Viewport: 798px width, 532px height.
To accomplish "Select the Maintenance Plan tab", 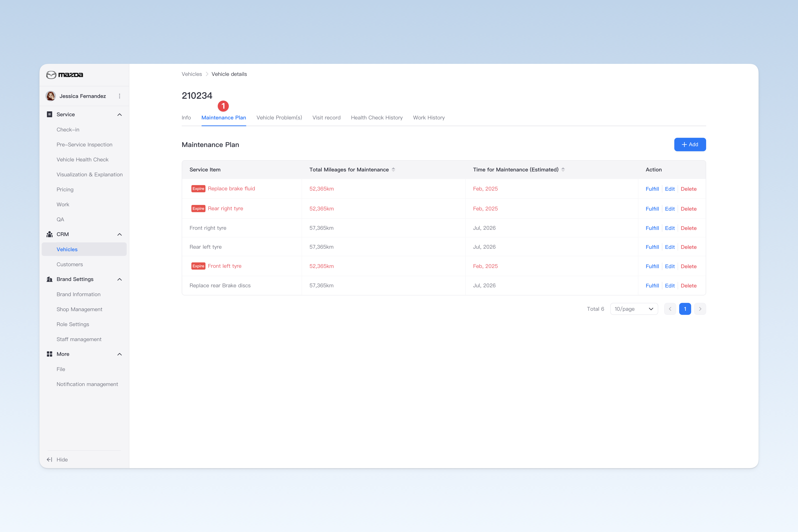I will [x=224, y=118].
